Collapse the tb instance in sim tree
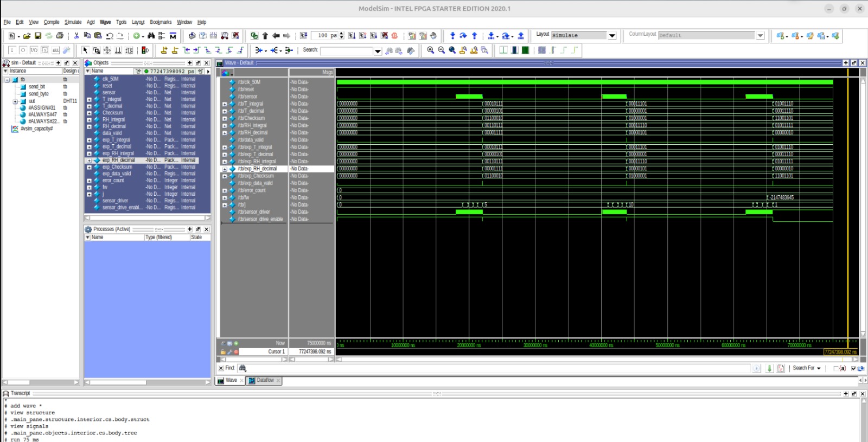The height and width of the screenshot is (442, 868). coord(7,80)
